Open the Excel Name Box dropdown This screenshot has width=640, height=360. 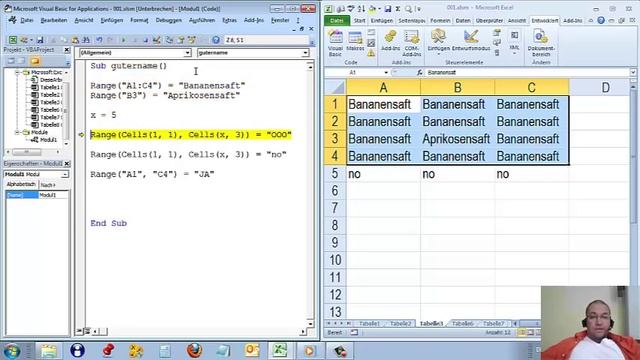[386, 72]
